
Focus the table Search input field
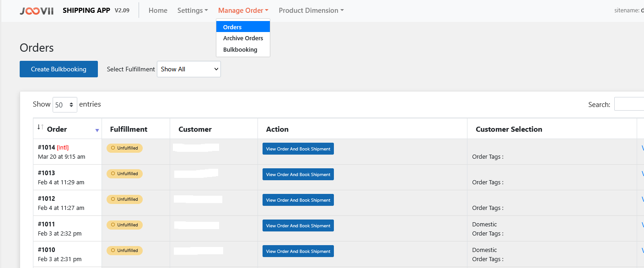click(629, 104)
